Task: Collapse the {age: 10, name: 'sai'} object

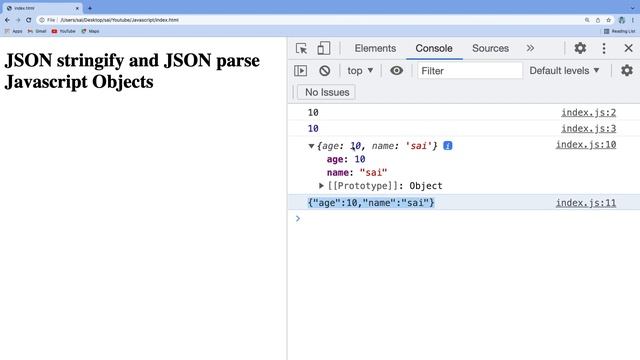Action: click(x=311, y=146)
